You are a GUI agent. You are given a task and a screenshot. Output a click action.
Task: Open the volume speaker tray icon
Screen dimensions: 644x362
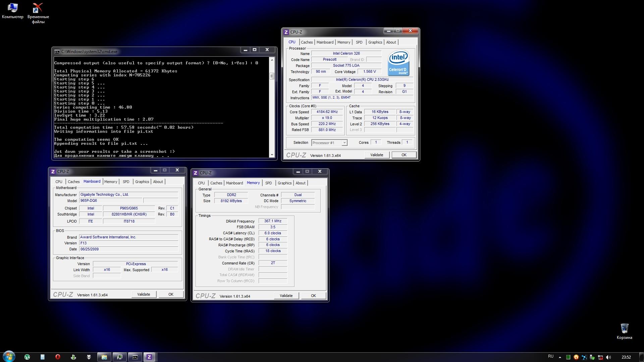point(608,357)
